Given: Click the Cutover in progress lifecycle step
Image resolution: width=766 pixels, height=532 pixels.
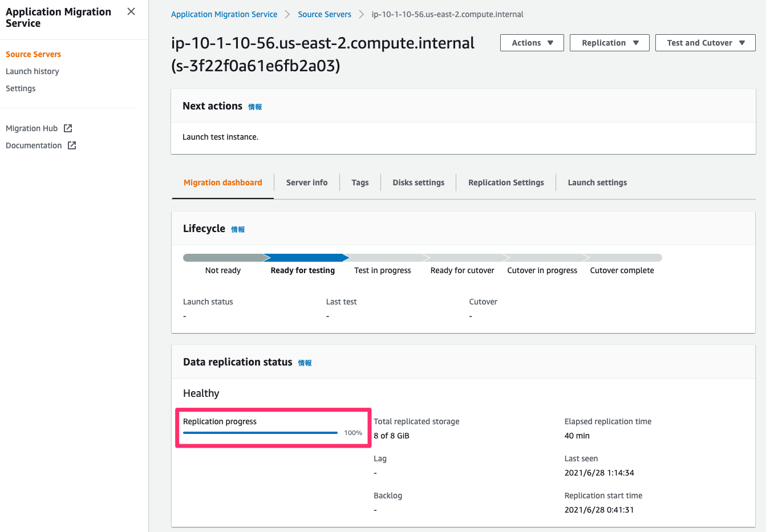Looking at the screenshot, I should [542, 270].
